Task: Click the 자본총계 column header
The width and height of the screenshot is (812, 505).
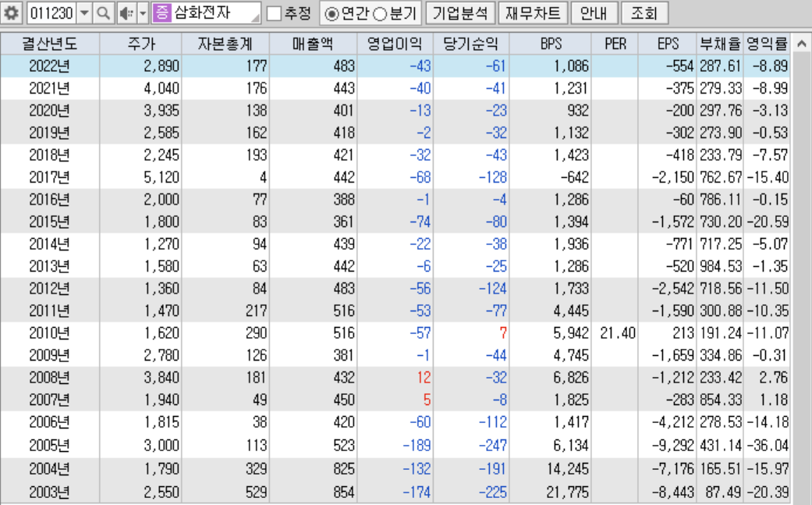Action: tap(225, 44)
